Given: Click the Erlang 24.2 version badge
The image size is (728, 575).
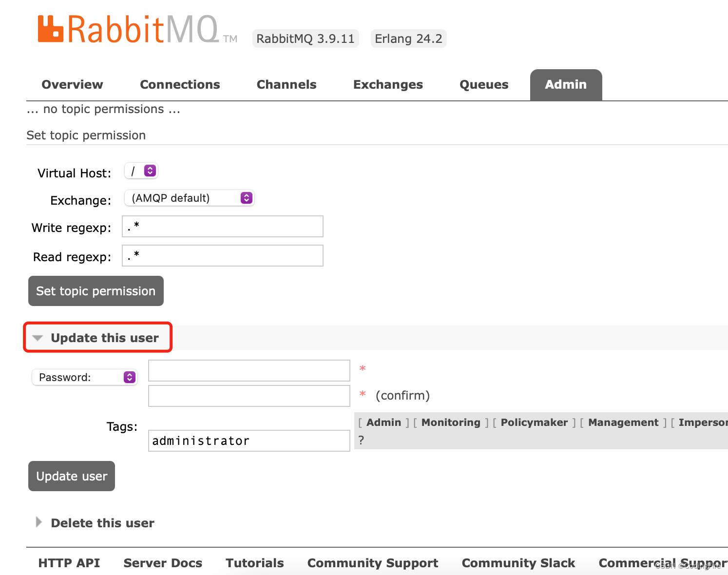Looking at the screenshot, I should 408,38.
